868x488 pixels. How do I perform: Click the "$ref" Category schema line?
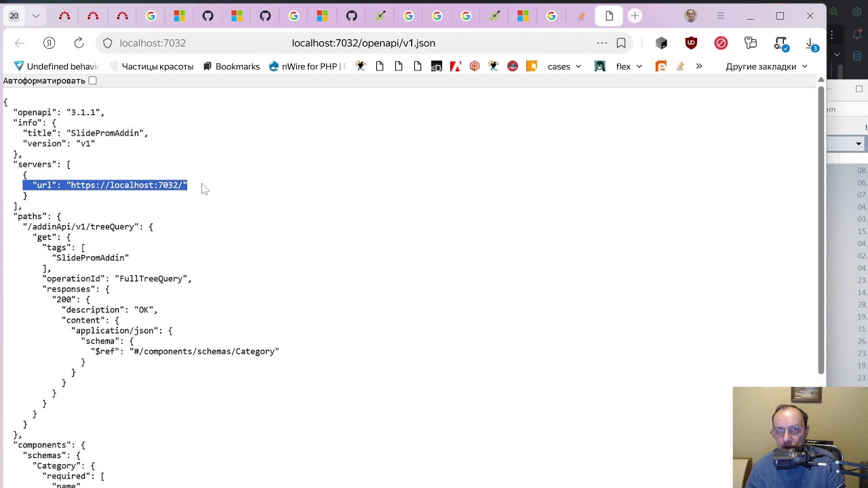point(184,352)
